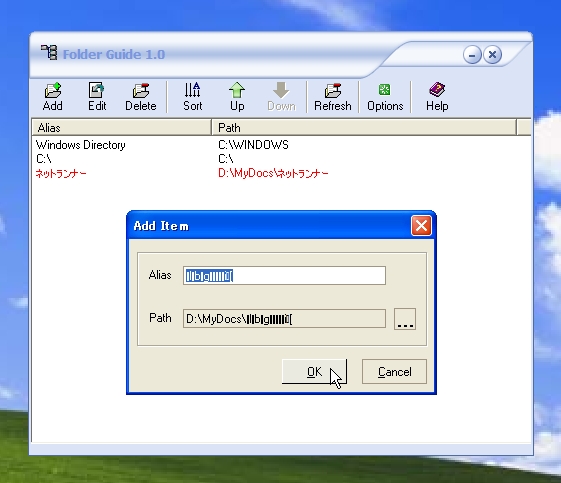Select the C:\ alias row
The height and width of the screenshot is (483, 561).
tap(44, 158)
